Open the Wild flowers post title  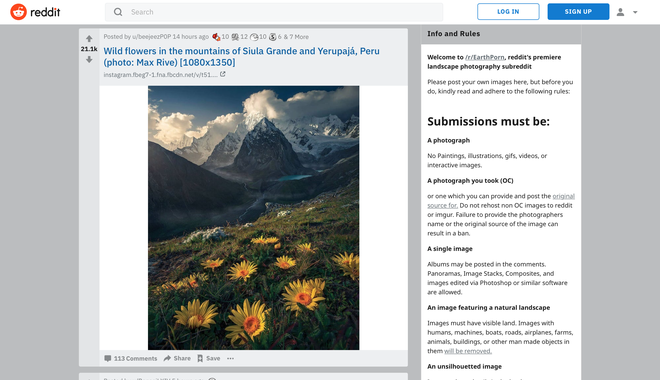[242, 56]
